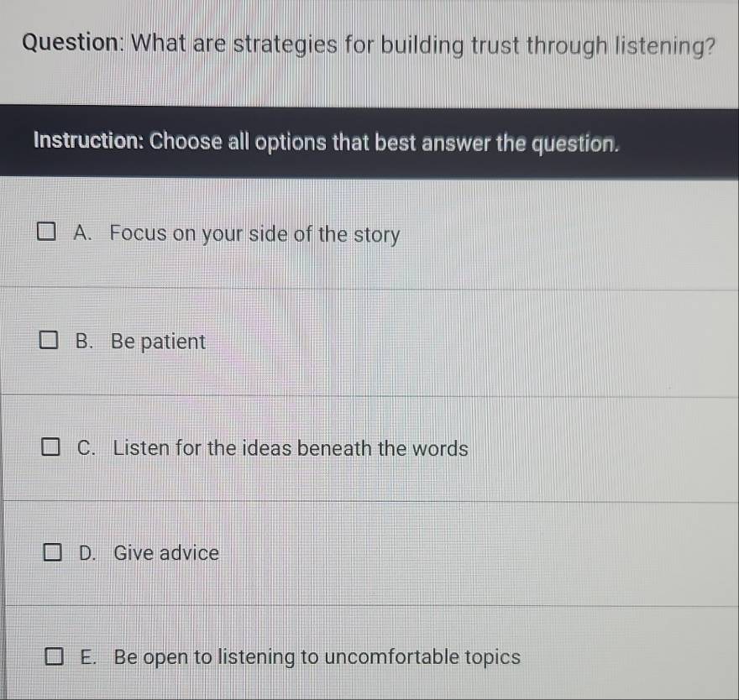Click the question text about building trust
Screen dimensions: 739x700
(x=369, y=44)
